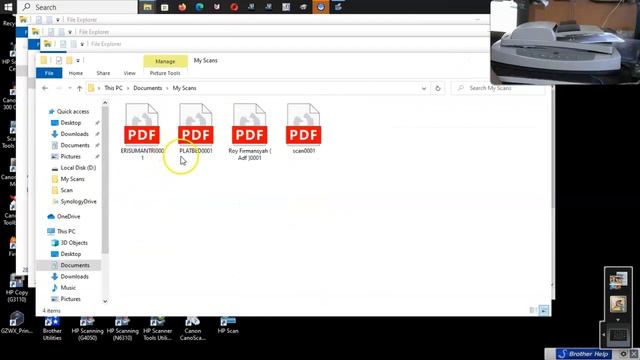The height and width of the screenshot is (360, 640).
Task: Open My Scans in navigation pane
Action: [72, 179]
